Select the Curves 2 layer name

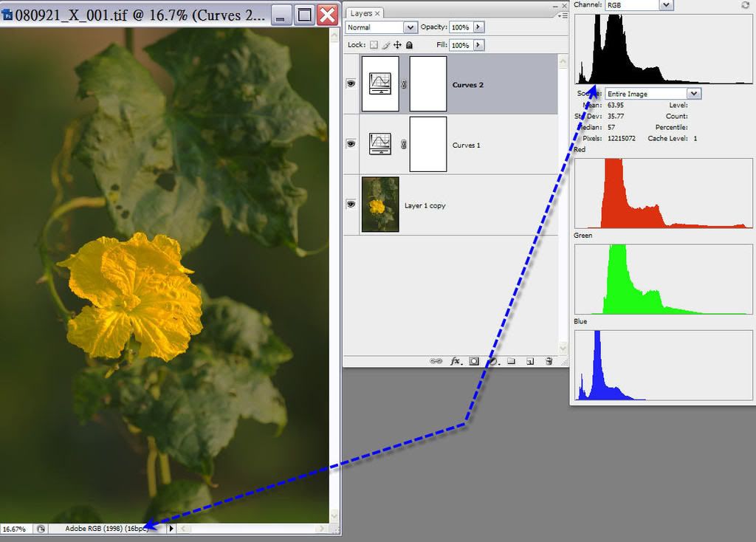[467, 85]
